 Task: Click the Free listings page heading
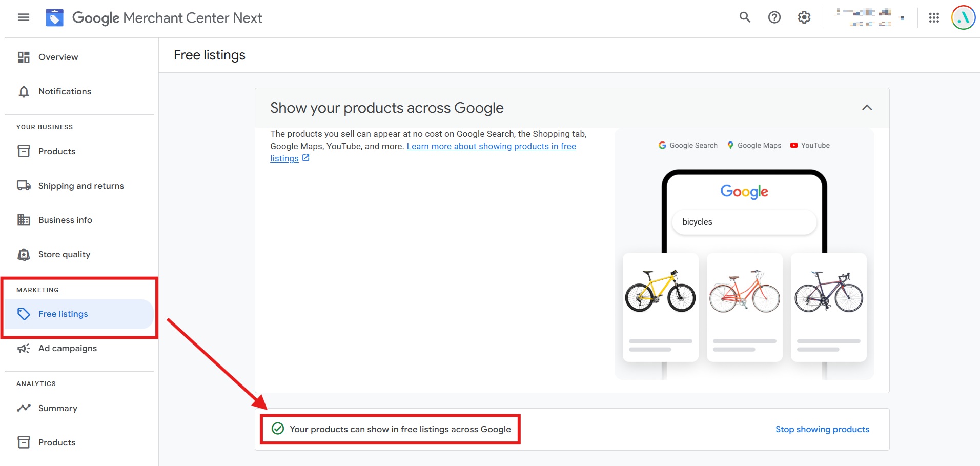pos(210,55)
